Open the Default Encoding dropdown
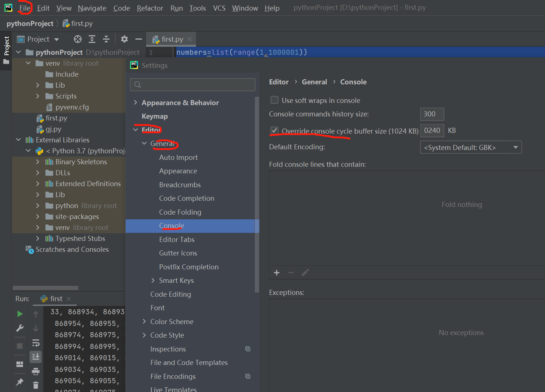 tap(471, 147)
